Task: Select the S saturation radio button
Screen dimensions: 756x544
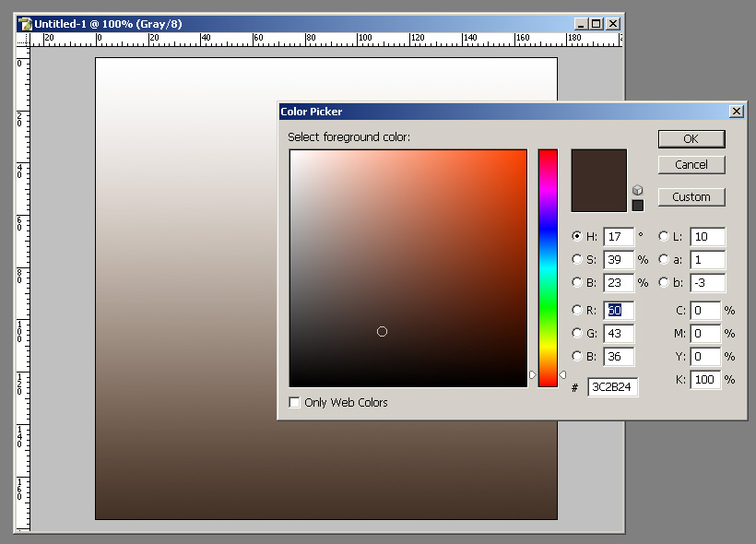Action: point(577,260)
